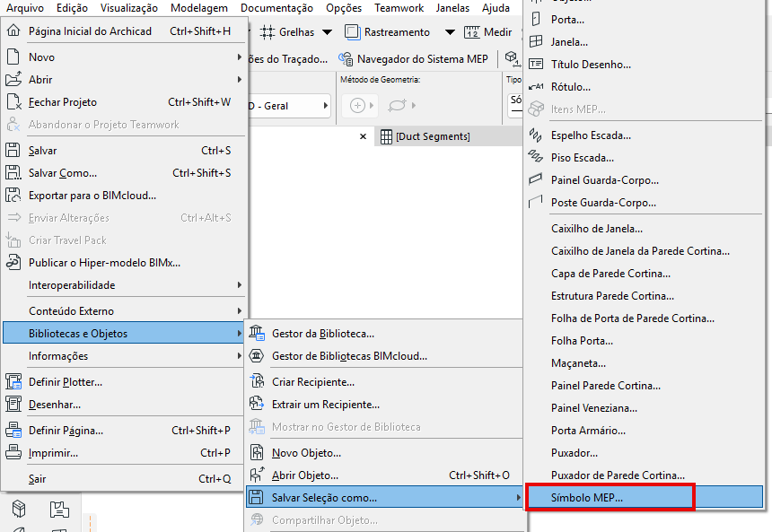Click the Definir Plotter icon
The image size is (772, 532).
(x=13, y=382)
